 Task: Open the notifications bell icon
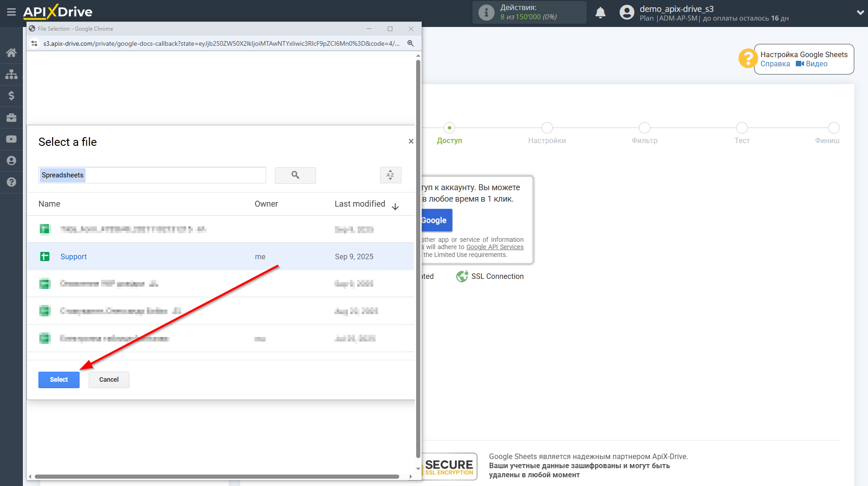(600, 13)
